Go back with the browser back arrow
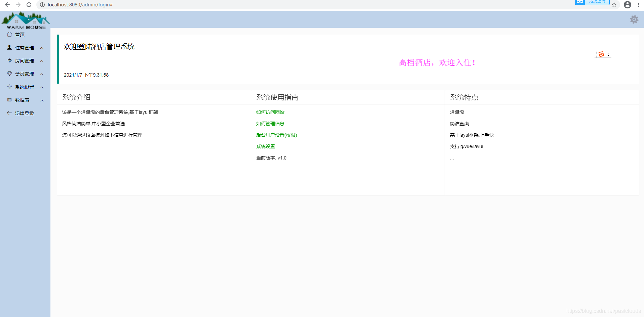 tap(7, 5)
